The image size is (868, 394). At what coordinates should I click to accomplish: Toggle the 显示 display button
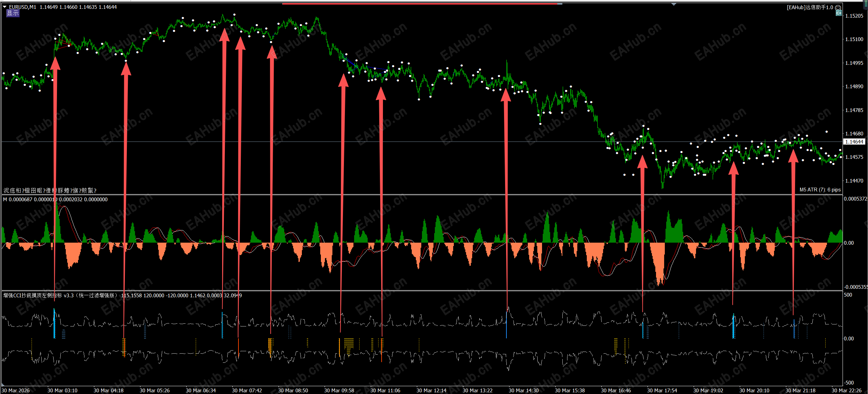[x=13, y=13]
